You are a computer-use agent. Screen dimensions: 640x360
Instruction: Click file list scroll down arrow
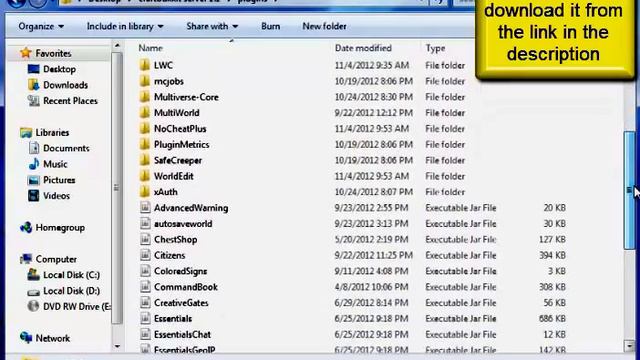pos(629,346)
